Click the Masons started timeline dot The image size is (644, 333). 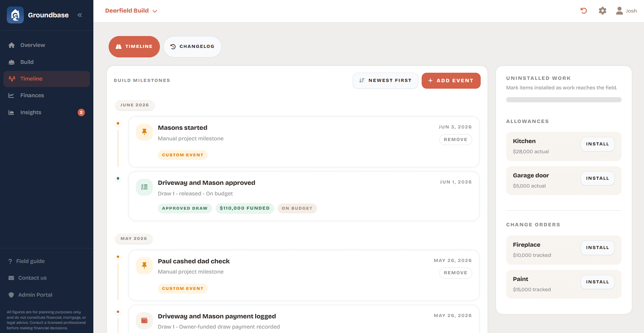(118, 123)
